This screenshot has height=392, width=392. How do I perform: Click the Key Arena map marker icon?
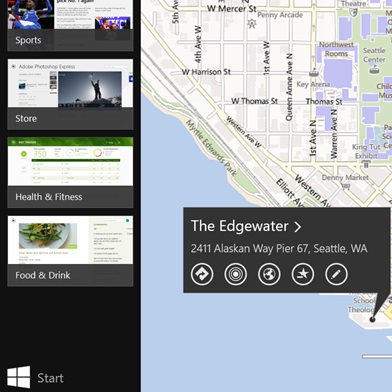313,72
